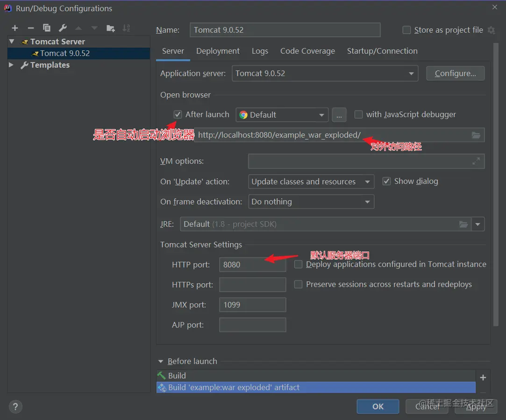The height and width of the screenshot is (420, 506).
Task: Select the Build before launch task
Action: (x=316, y=376)
